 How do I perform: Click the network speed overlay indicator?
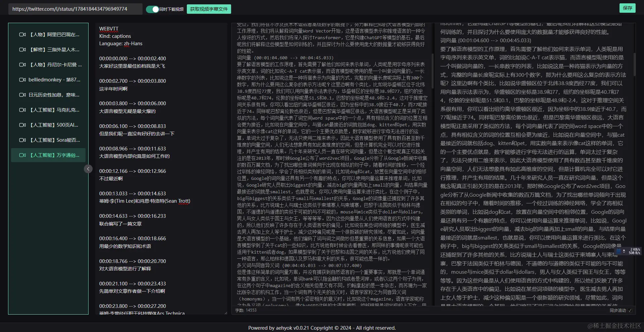tap(628, 251)
